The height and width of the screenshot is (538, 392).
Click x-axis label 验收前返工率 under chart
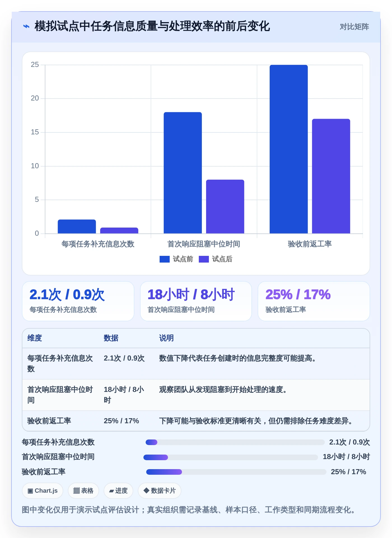tap(310, 244)
